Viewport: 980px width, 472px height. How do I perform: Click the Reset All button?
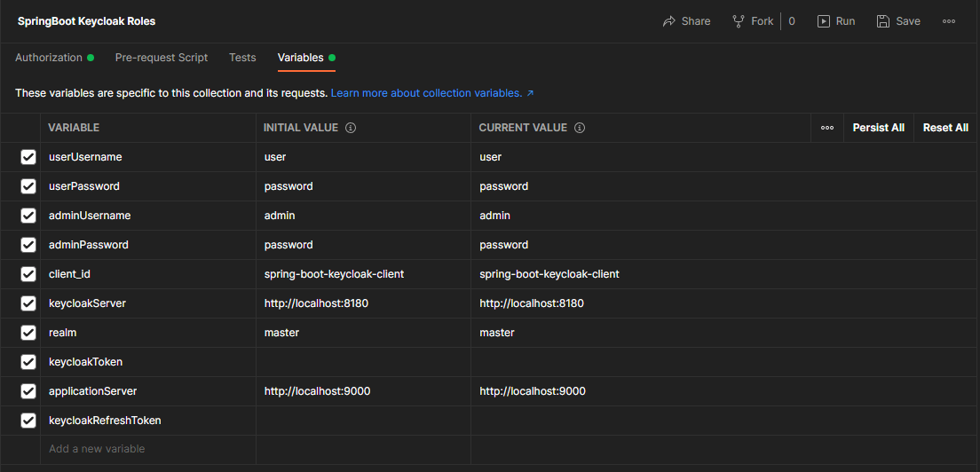[945, 128]
